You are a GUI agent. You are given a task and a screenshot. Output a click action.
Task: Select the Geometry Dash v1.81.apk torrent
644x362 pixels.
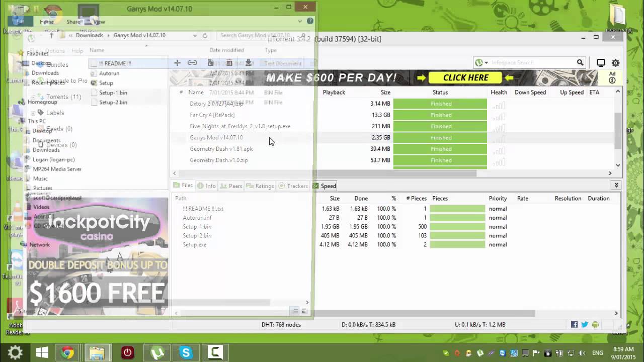pyautogui.click(x=221, y=149)
